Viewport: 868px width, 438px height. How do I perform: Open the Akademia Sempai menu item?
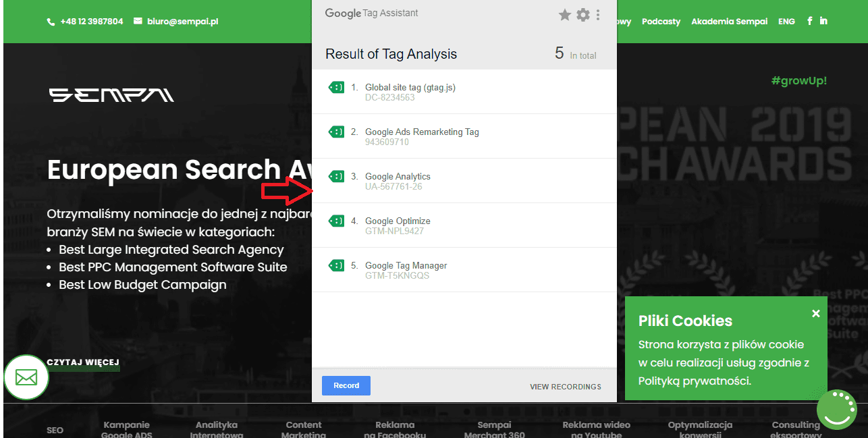(x=729, y=22)
